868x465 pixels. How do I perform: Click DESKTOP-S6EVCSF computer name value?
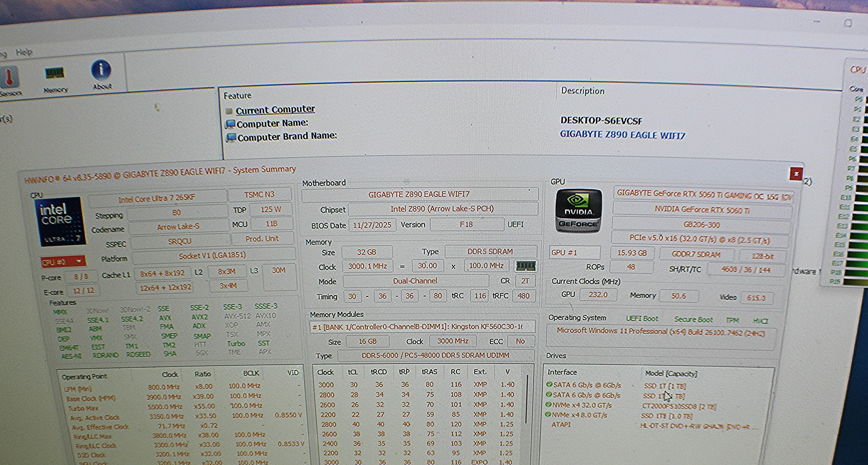pyautogui.click(x=601, y=121)
